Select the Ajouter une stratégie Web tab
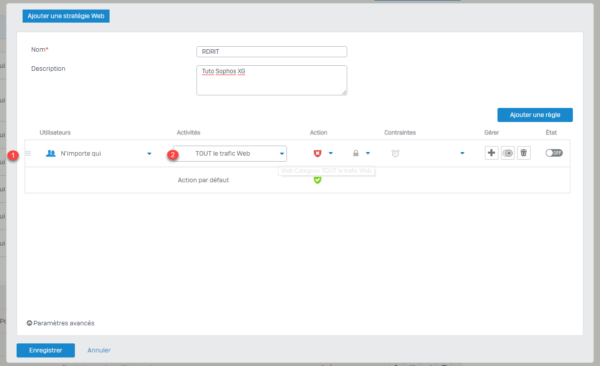The width and height of the screenshot is (600, 366). (x=66, y=16)
